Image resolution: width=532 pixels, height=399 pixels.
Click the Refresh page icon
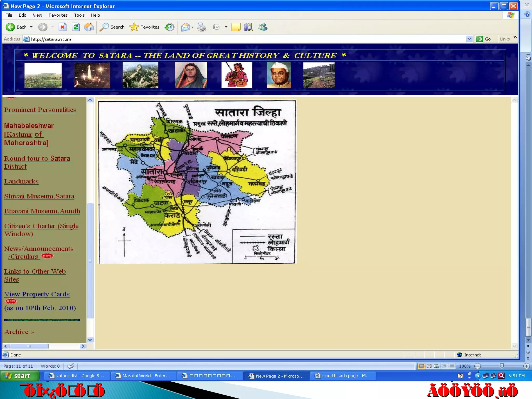[76, 27]
